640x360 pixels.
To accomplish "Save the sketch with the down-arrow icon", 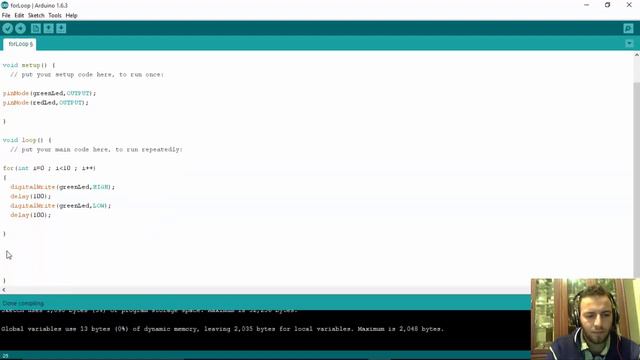I will (61, 28).
